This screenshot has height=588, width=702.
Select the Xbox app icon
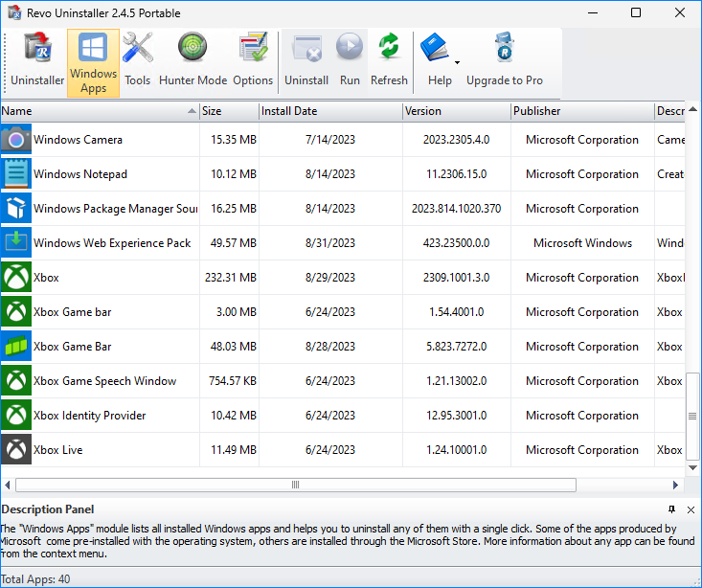coord(16,277)
